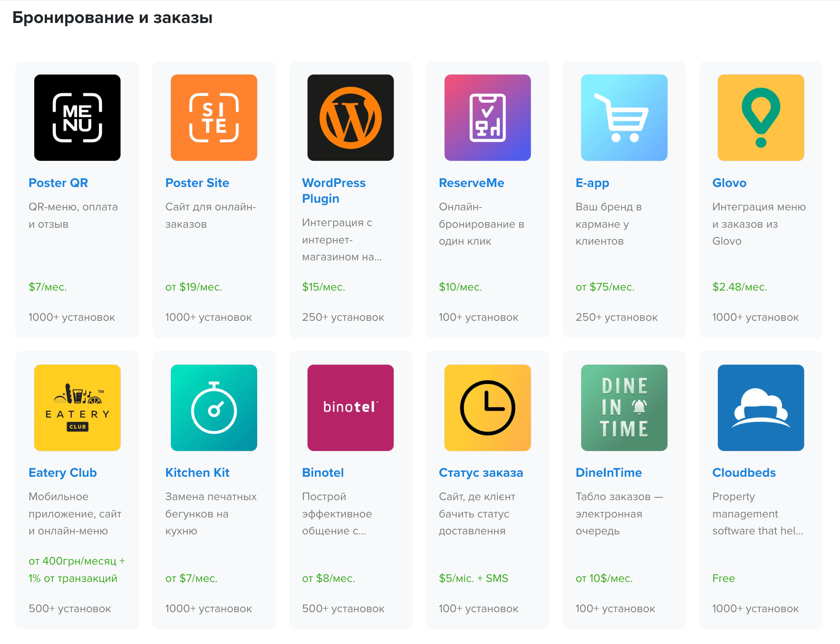
Task: Click the Ваш бренд в кармане description
Action: pos(609,224)
